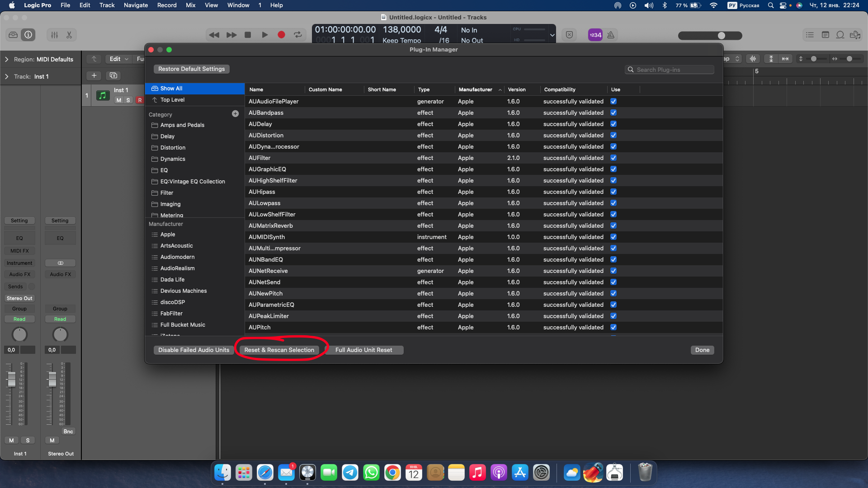Open the Navigate menu
This screenshot has height=488, width=868.
tap(136, 5)
